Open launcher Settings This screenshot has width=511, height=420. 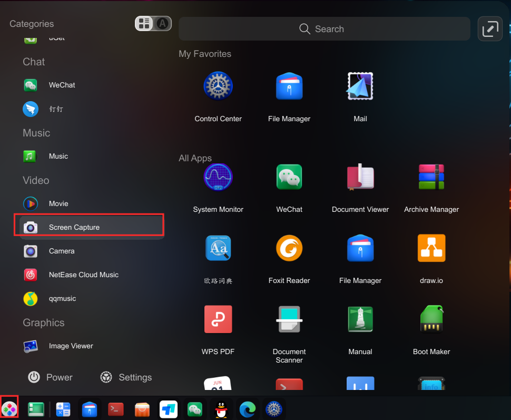126,377
